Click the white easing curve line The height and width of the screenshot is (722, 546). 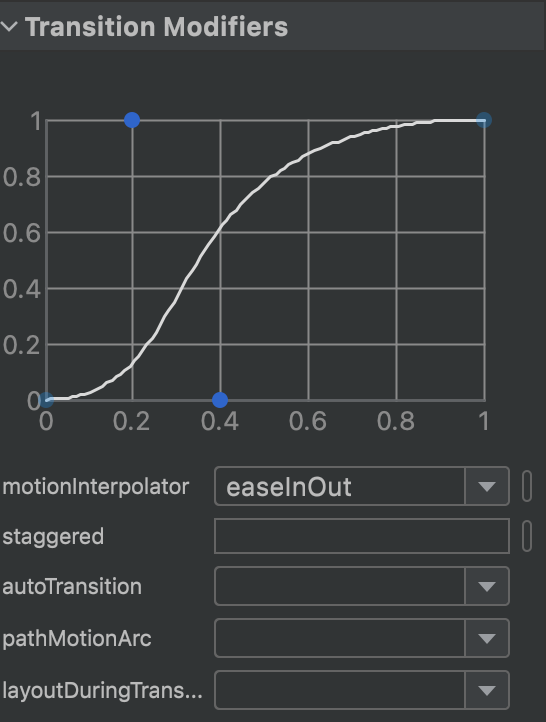(x=184, y=282)
